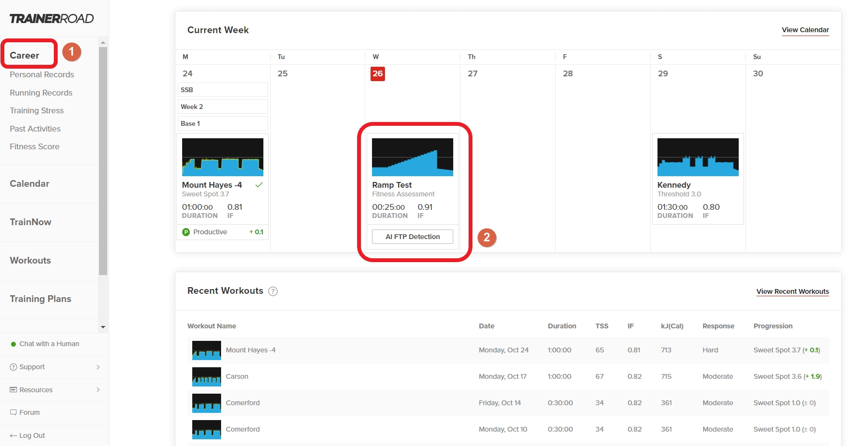This screenshot has height=446, width=868.
Task: Open Personal Records page
Action: [42, 75]
